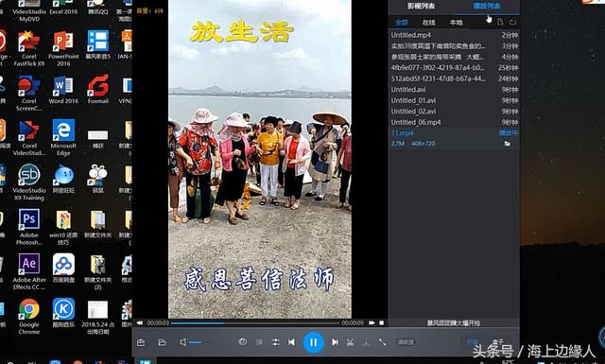
Task: Seek within the video progress bar
Action: click(x=255, y=322)
